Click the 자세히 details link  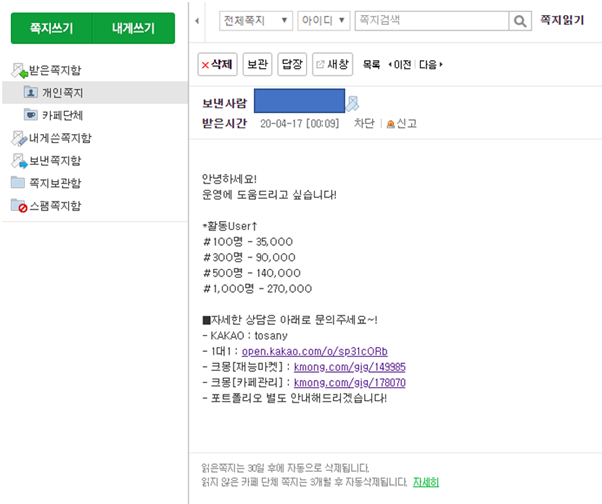(x=426, y=482)
